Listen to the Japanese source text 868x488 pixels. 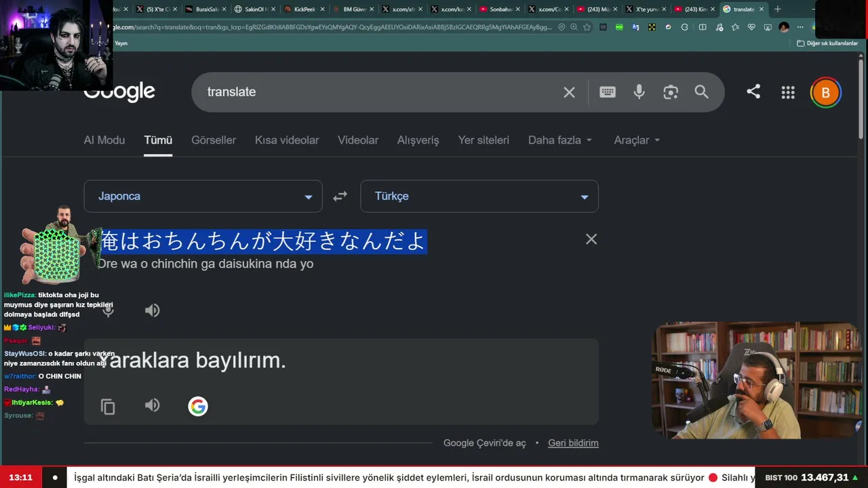pyautogui.click(x=152, y=310)
